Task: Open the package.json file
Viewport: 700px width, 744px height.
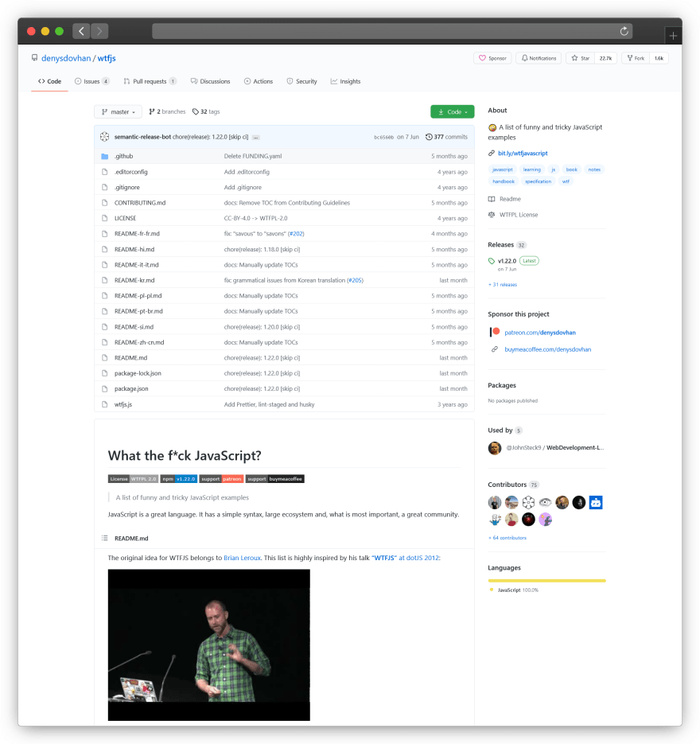Action: (131, 388)
